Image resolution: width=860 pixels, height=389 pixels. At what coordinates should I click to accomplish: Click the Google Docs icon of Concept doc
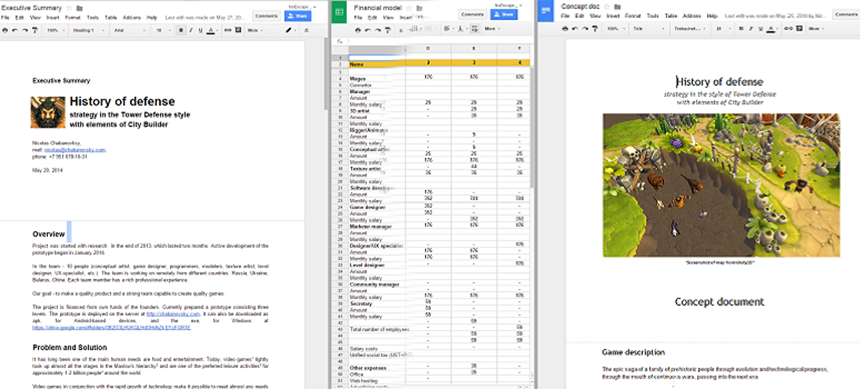pos(546,11)
